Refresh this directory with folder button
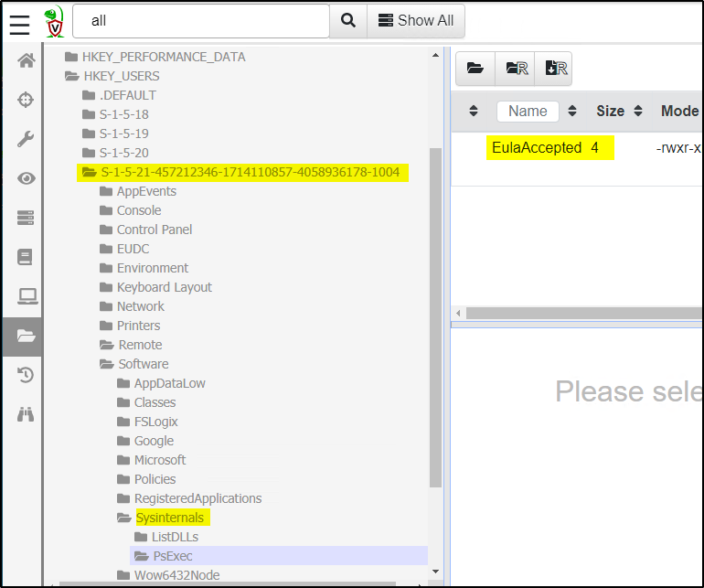The width and height of the screenshot is (704, 588). click(475, 68)
